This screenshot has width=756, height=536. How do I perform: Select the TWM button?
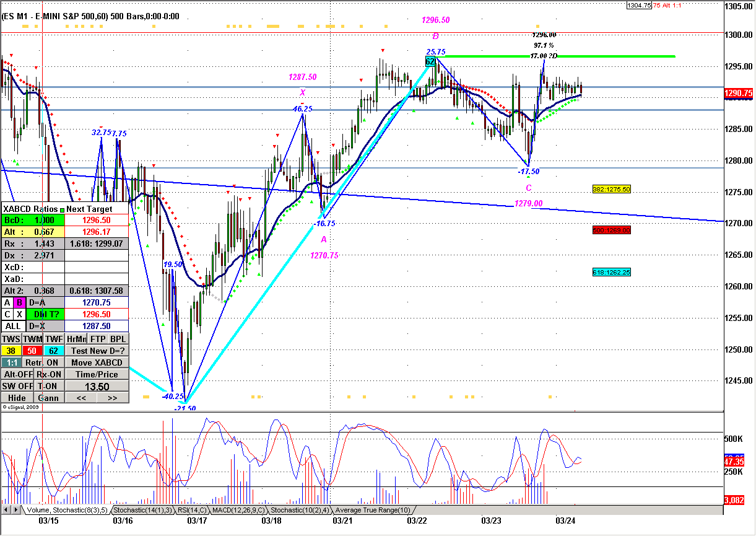pos(33,339)
